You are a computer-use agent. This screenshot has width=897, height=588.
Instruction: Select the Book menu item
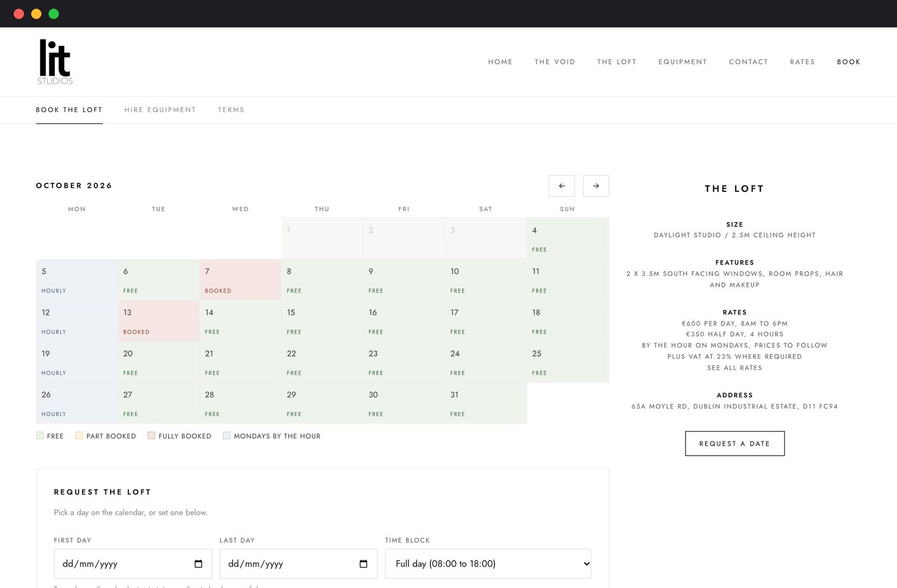849,62
